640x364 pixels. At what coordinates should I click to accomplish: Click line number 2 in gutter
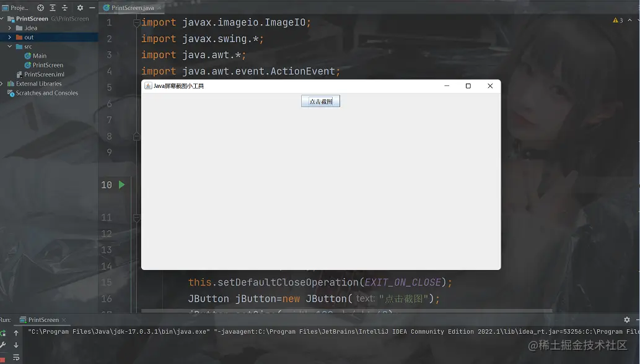tap(110, 39)
